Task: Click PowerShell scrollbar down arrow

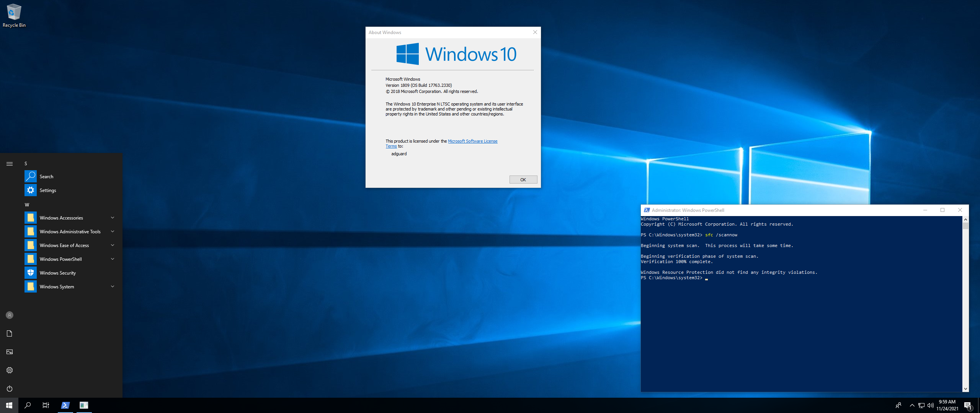Action: click(965, 389)
